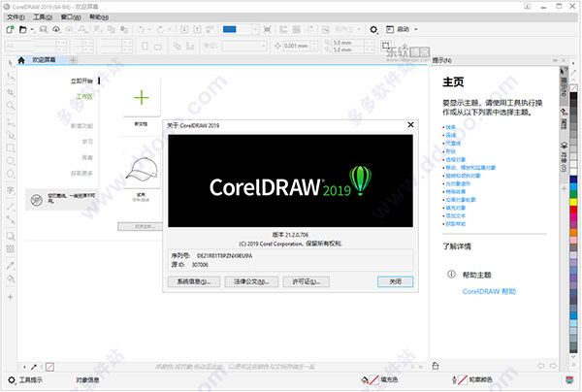Click the Export icon with up arrow
582x392 pixels.
pos(197,29)
